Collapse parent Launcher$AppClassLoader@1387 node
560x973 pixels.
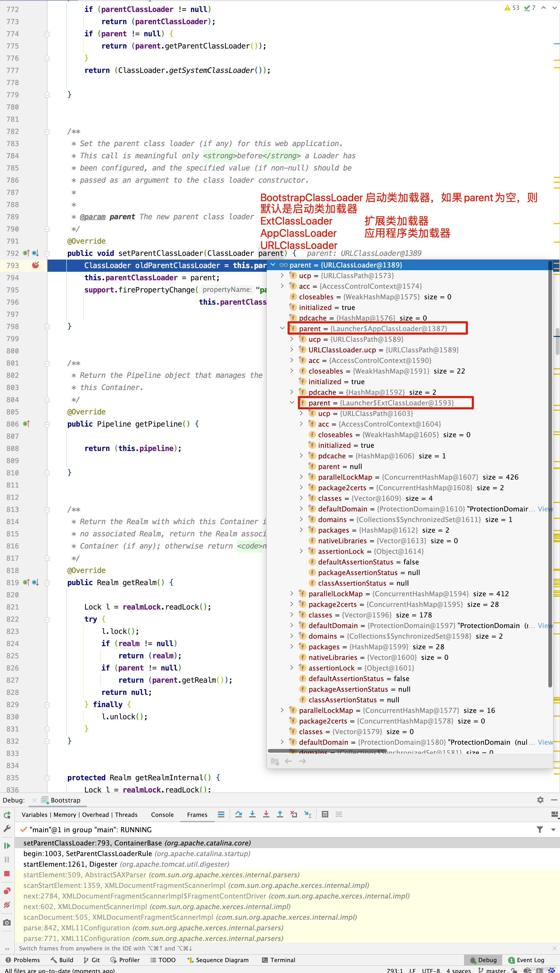282,328
